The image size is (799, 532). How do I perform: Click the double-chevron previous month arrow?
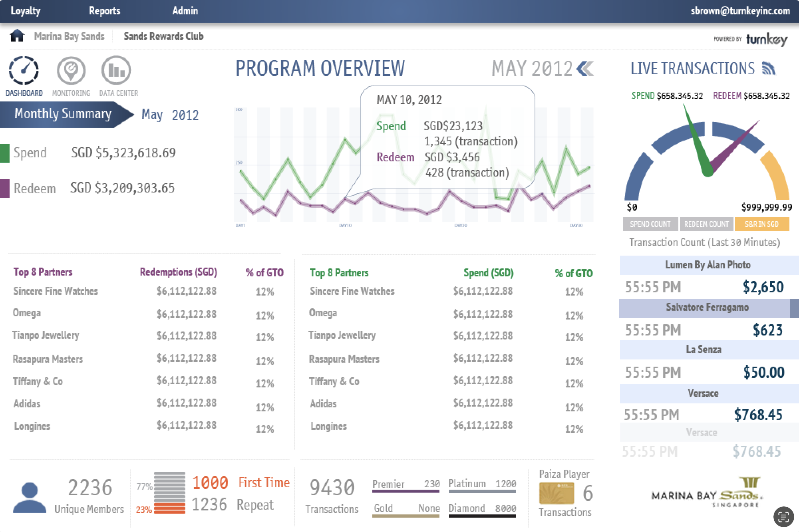(x=585, y=69)
